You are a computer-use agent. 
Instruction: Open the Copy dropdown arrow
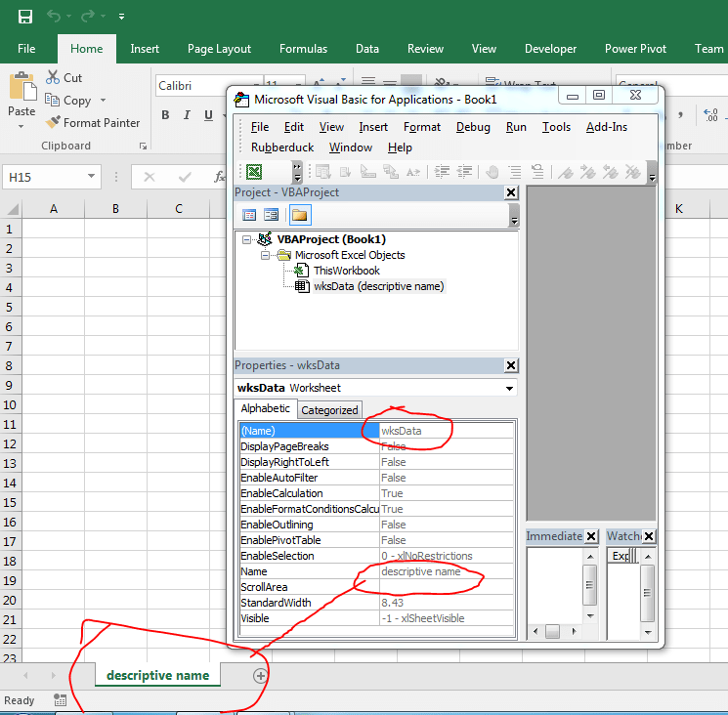click(x=103, y=100)
